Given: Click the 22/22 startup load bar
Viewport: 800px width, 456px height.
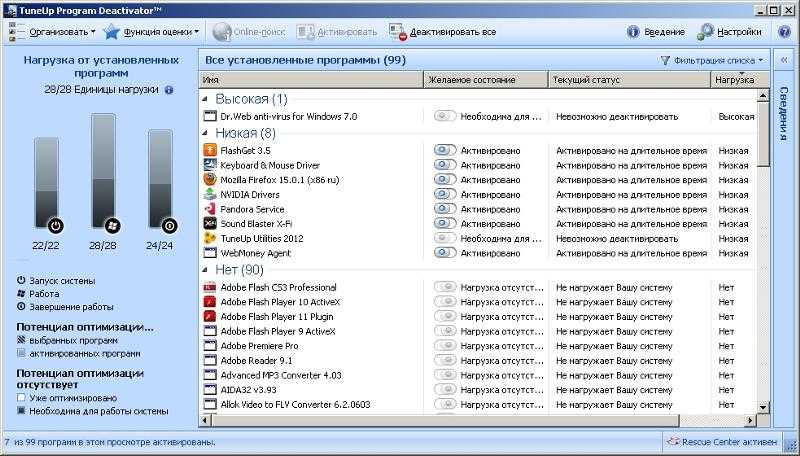Looking at the screenshot, I should 46,183.
